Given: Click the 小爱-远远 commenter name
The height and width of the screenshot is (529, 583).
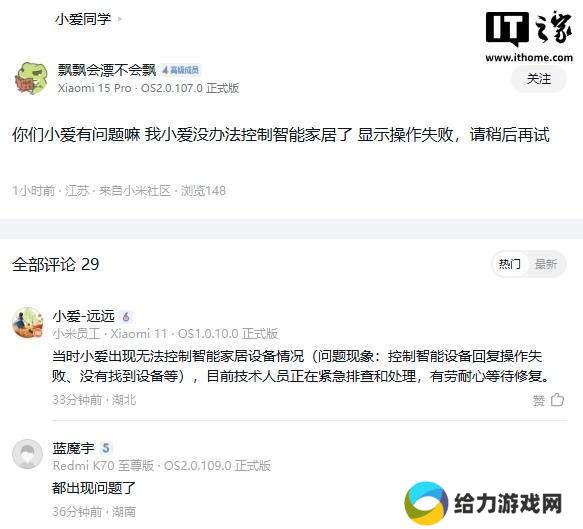Looking at the screenshot, I should (84, 316).
